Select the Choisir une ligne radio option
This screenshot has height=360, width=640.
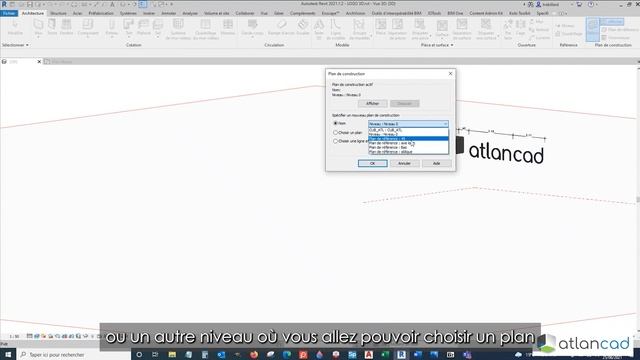[336, 141]
